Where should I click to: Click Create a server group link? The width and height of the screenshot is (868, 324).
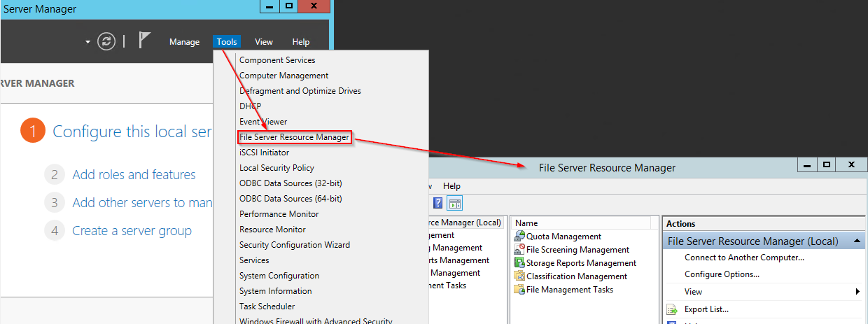(x=132, y=231)
